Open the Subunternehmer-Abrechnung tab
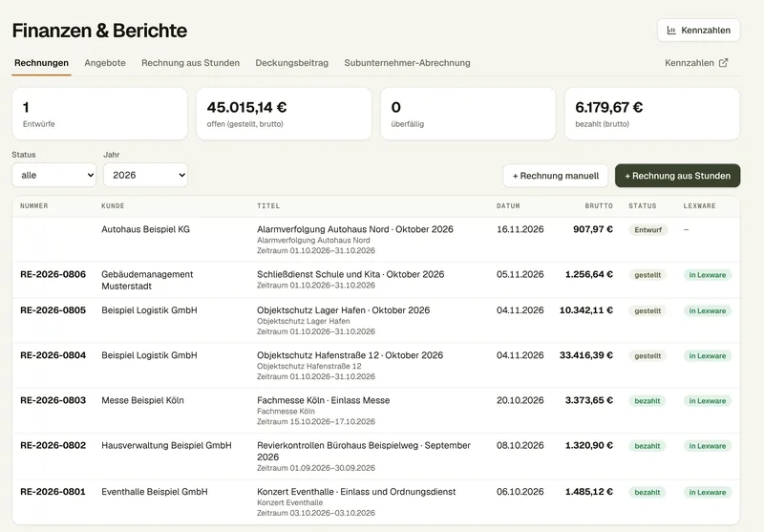 [408, 63]
